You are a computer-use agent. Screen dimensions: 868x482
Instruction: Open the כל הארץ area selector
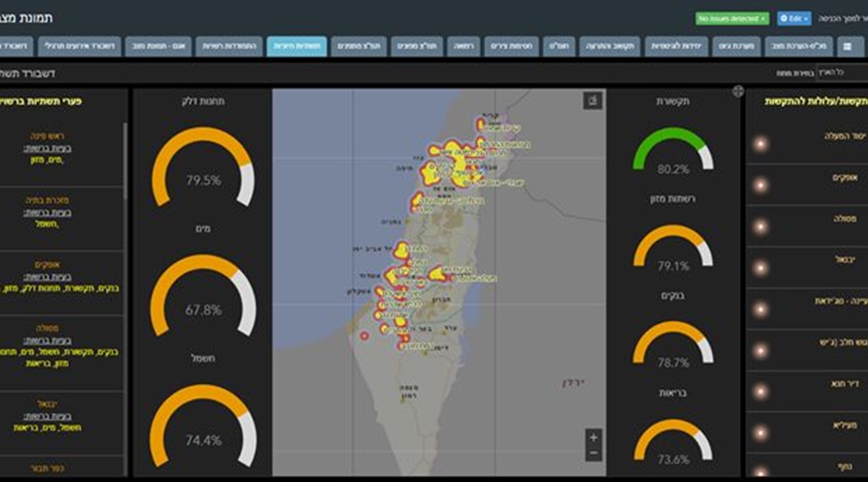pyautogui.click(x=843, y=73)
